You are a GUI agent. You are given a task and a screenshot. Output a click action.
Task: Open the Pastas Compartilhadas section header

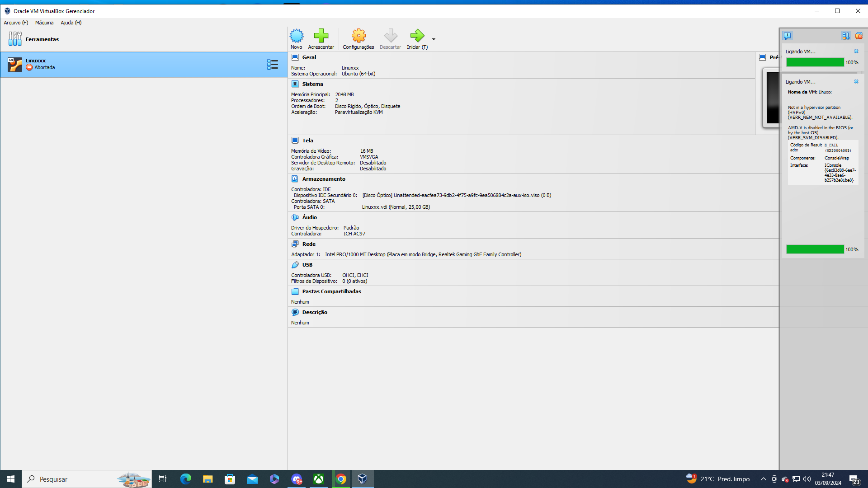(331, 291)
